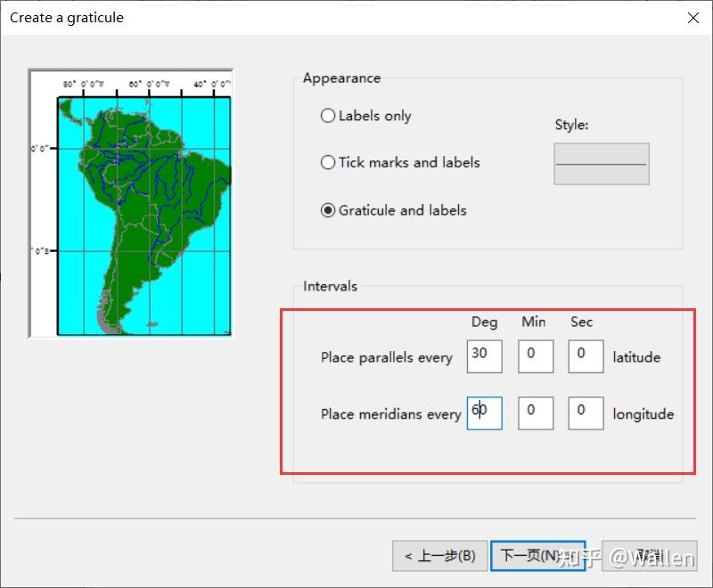Click the meridians Sec input field
713x588 pixels.
tap(585, 412)
